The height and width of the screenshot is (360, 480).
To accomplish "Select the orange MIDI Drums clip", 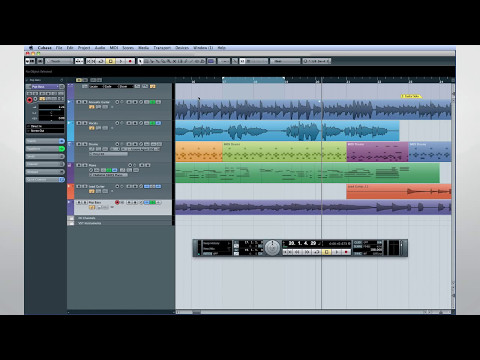I will [x=199, y=152].
